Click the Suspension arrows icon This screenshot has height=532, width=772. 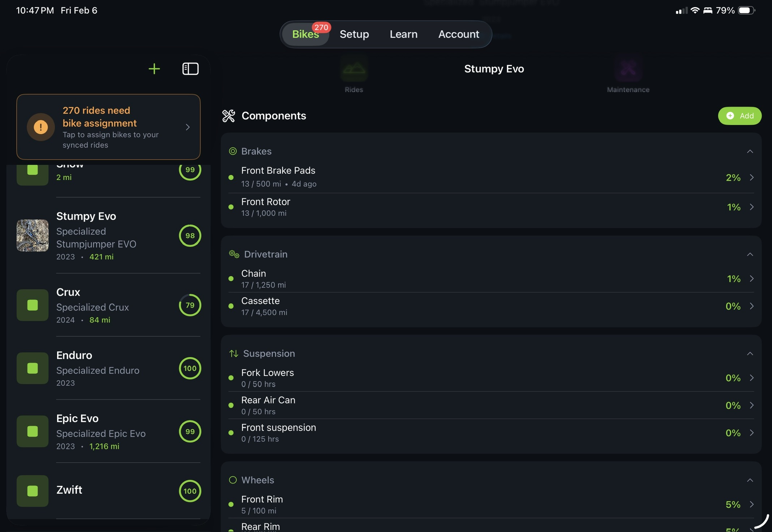coord(233,353)
